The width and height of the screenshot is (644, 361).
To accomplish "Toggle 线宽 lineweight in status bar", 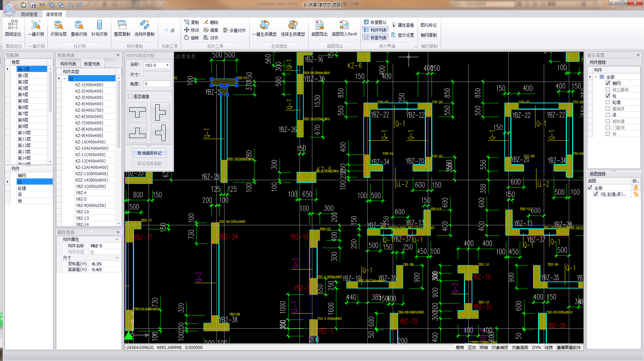I will coord(548,348).
